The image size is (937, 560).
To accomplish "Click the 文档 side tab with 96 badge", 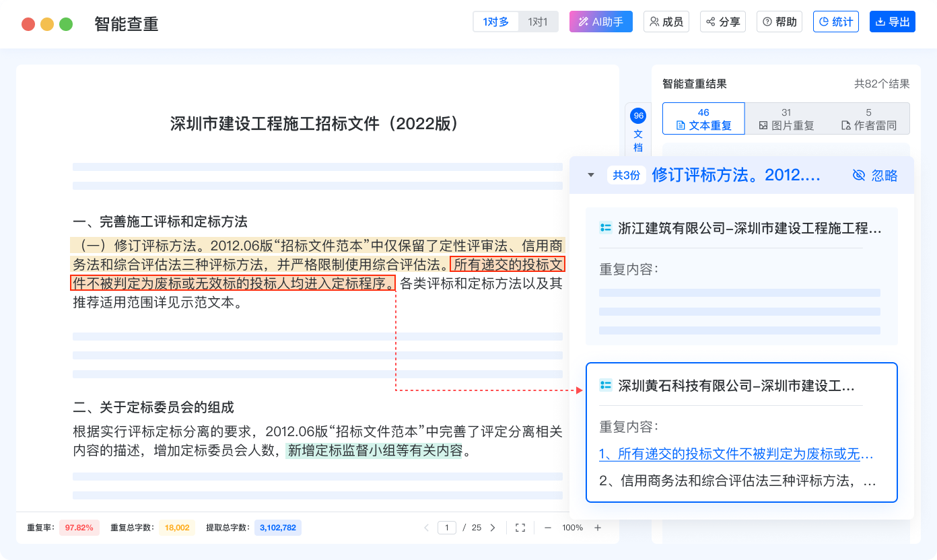I will click(638, 131).
